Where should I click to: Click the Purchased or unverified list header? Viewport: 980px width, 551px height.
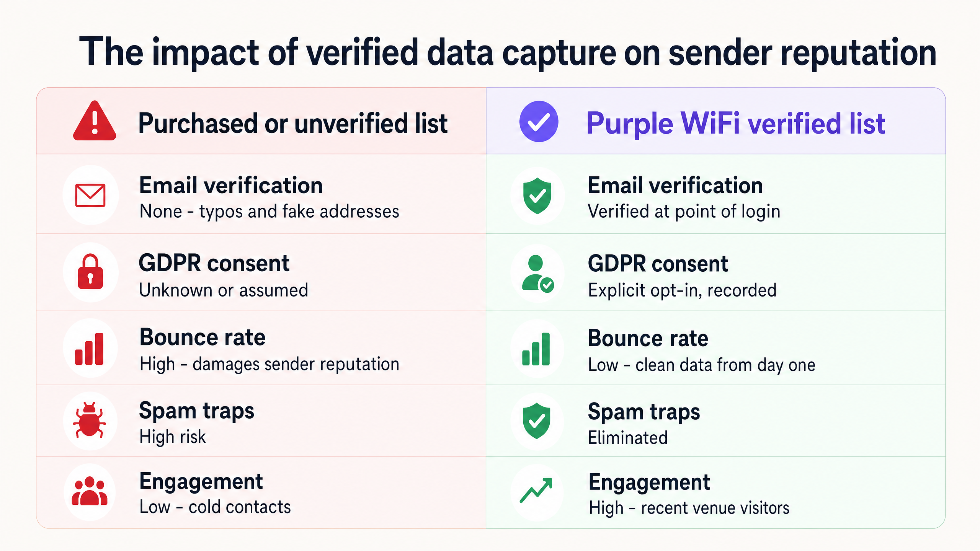point(293,123)
